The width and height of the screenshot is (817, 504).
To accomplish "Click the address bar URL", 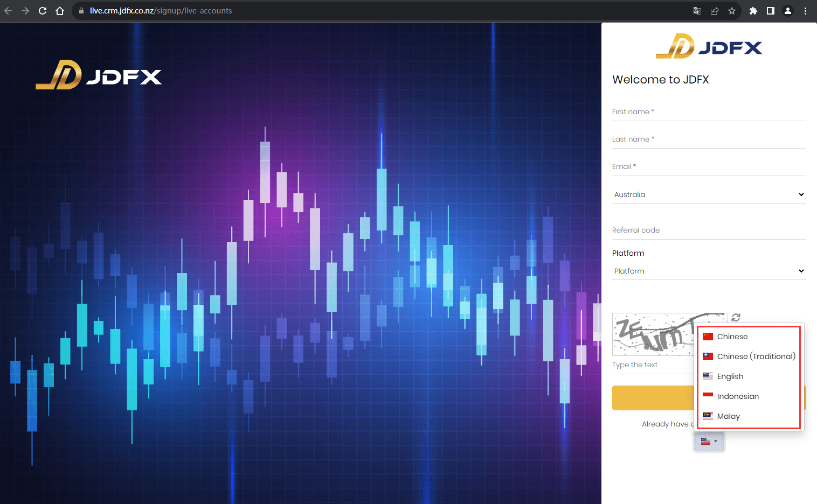I will point(161,11).
